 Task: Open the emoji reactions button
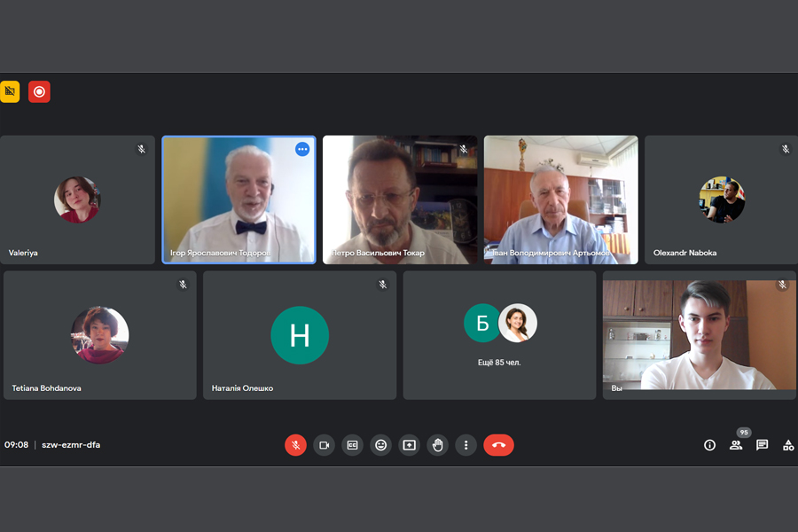[x=380, y=445]
